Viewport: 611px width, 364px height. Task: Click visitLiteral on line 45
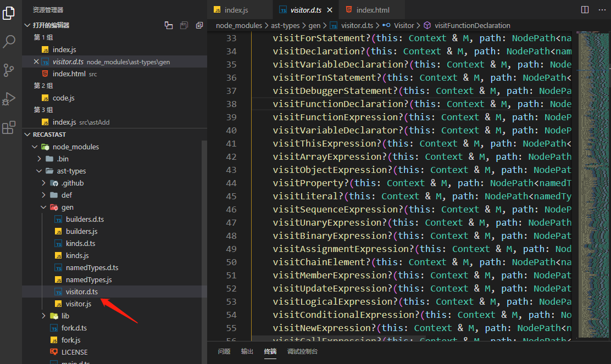[x=305, y=196]
